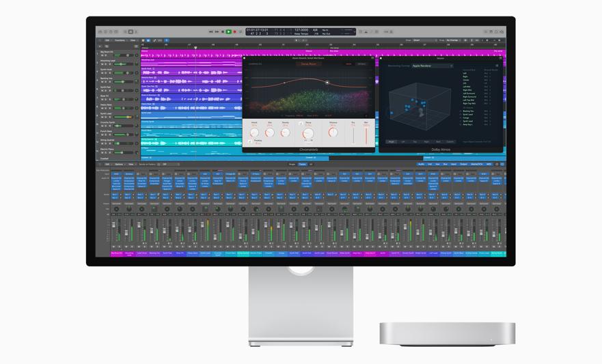The image size is (602, 364).
Task: Click the Attack knob in ChromaVerb
Action: [x=254, y=132]
